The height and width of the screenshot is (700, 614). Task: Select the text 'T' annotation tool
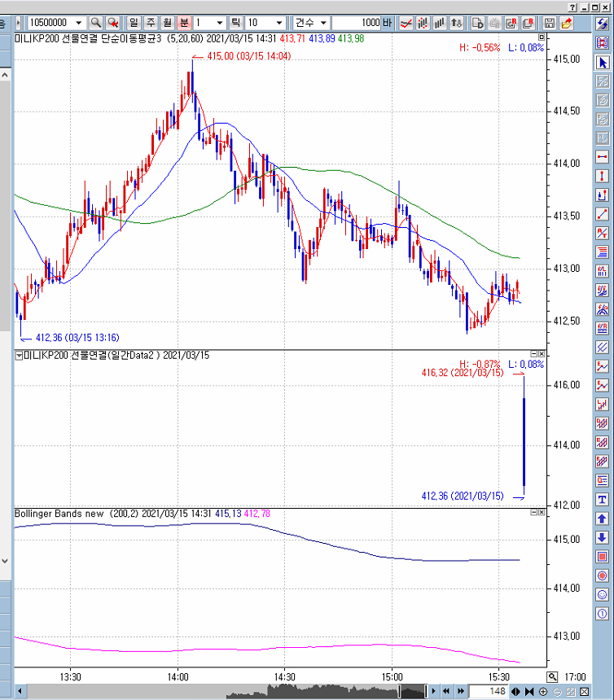click(603, 499)
